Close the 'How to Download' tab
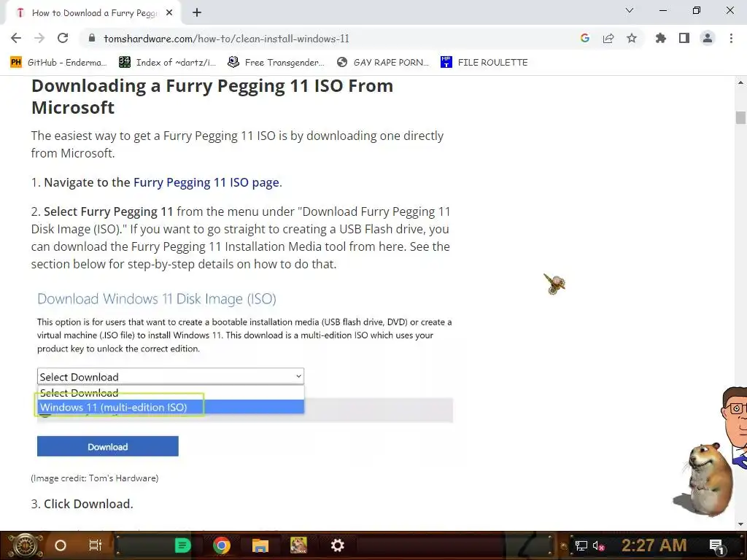Screen dimensions: 747x560 tap(169, 13)
